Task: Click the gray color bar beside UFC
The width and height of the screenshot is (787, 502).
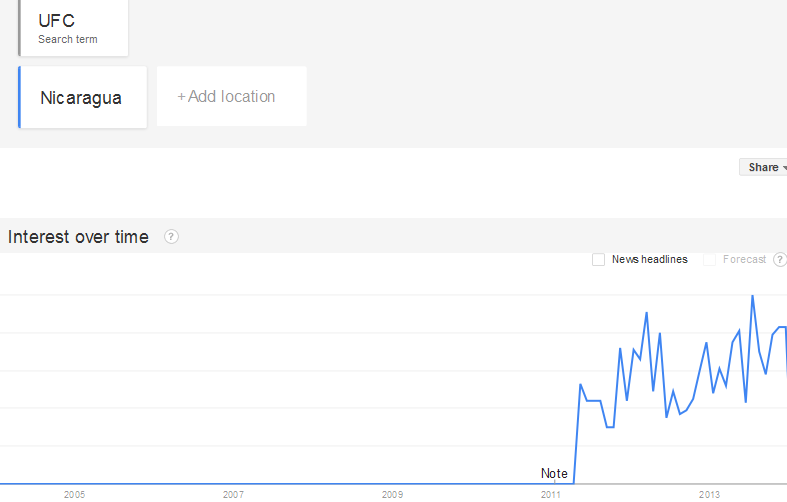Action: click(19, 27)
